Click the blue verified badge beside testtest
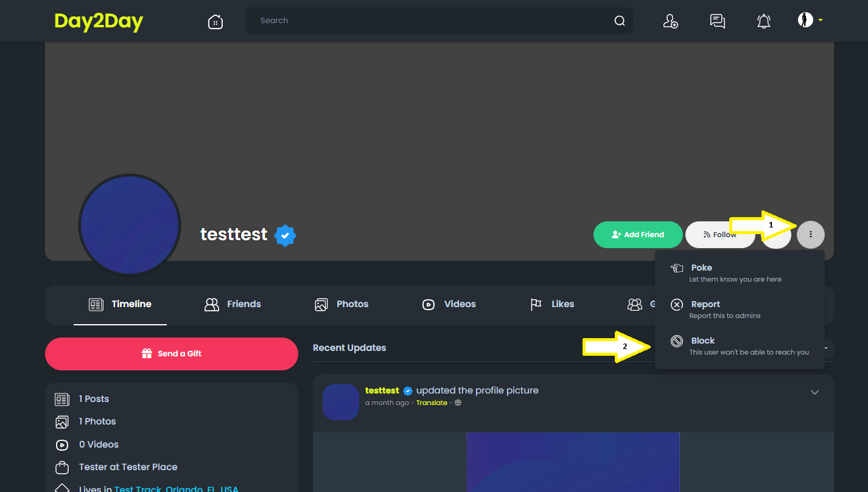Screen dimensions: 868x492 285,235
